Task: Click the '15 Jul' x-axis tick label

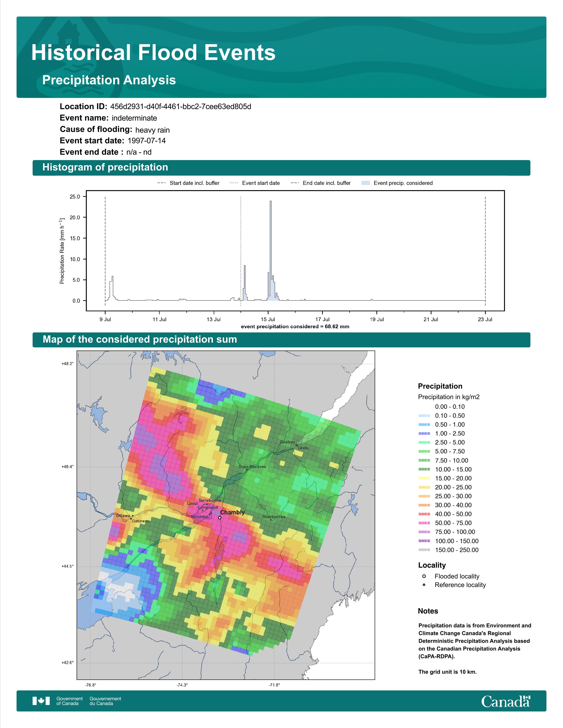Action: 268,319
